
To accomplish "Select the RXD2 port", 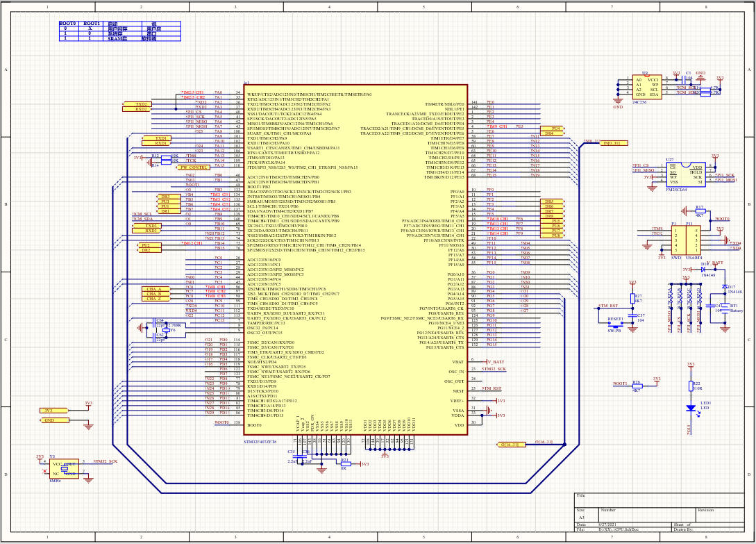I will click(x=137, y=109).
